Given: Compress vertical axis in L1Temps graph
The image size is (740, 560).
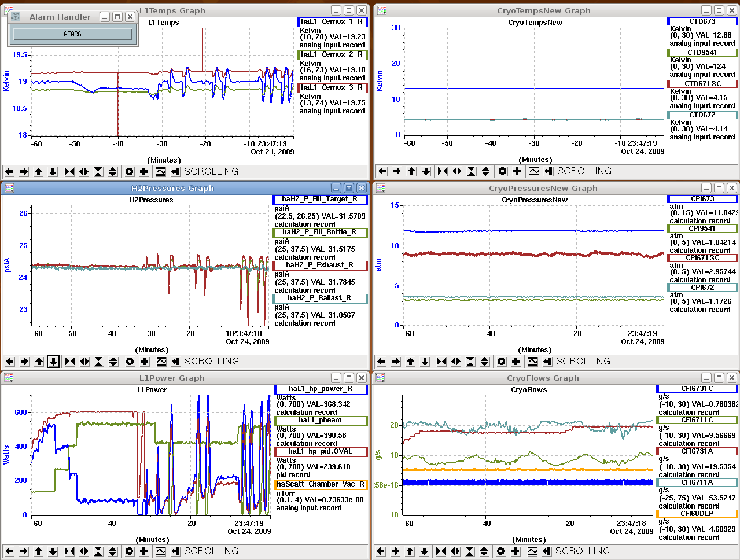Looking at the screenshot, I should [x=98, y=172].
